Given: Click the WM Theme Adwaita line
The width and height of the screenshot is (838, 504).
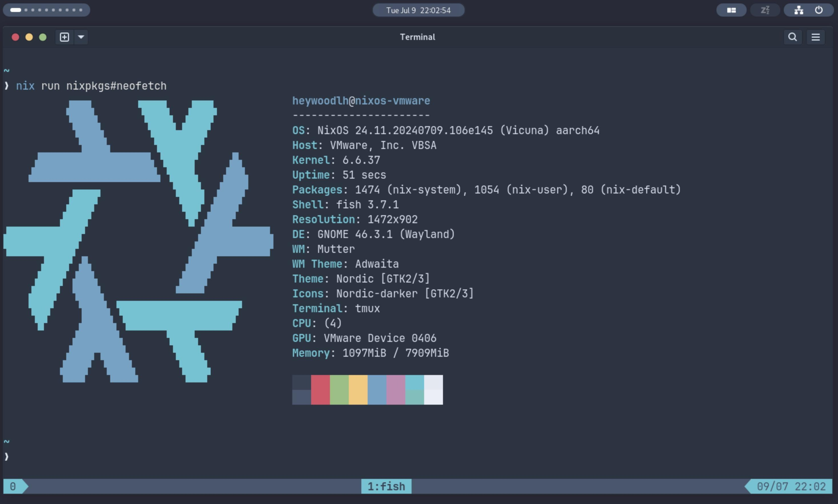Looking at the screenshot, I should pos(346,264).
